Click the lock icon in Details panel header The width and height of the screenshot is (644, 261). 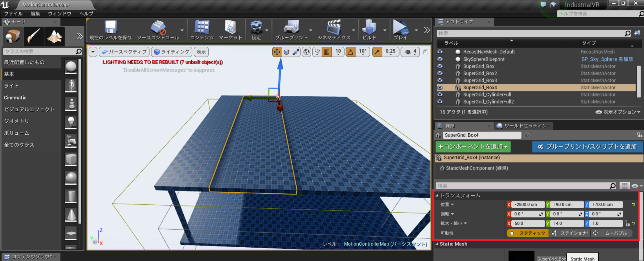(639, 135)
